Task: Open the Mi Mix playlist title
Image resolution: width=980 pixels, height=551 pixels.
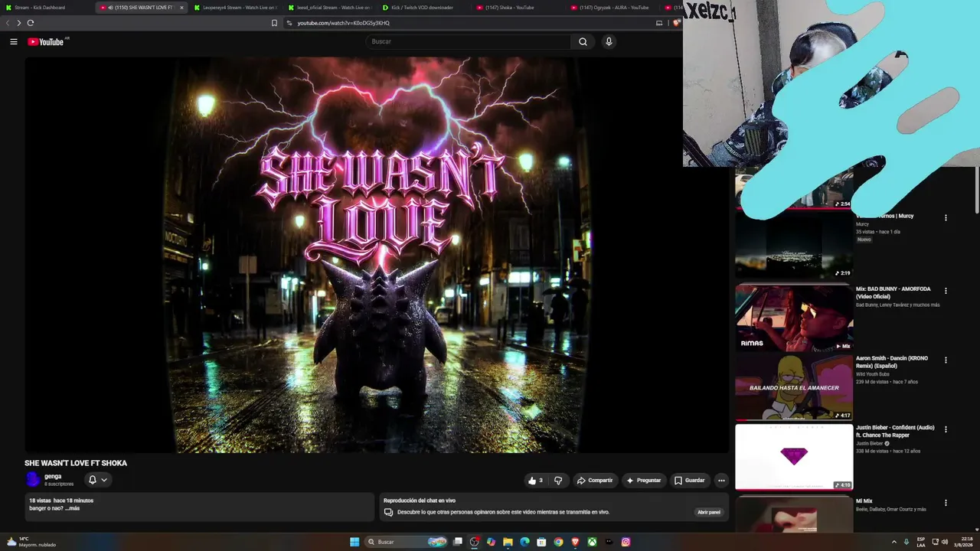Action: tap(864, 501)
